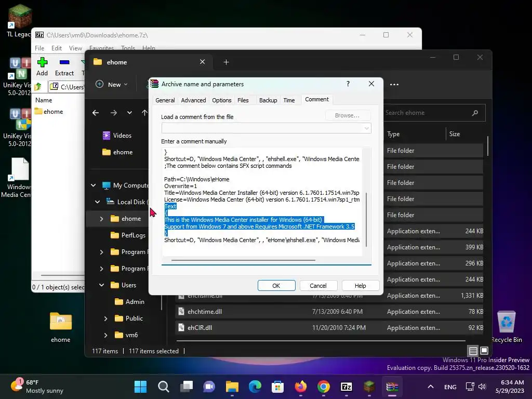Expand the ehome folder under Local Disk
The image size is (532, 399).
[101, 219]
